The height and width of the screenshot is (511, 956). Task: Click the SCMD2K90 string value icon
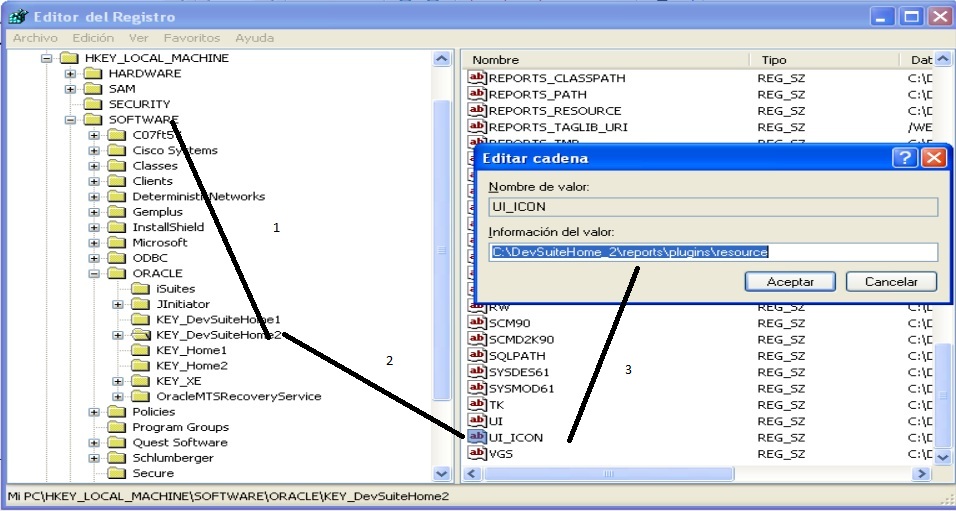coord(477,338)
